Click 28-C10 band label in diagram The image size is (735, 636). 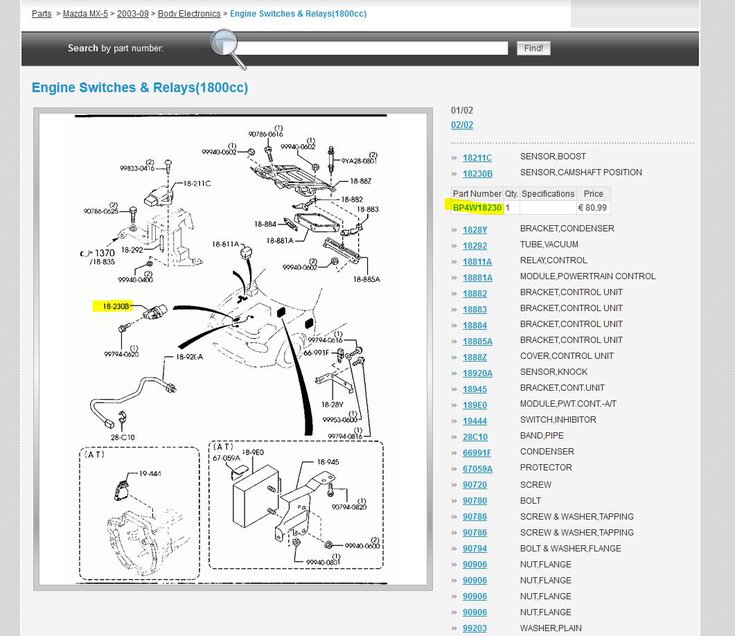(122, 438)
